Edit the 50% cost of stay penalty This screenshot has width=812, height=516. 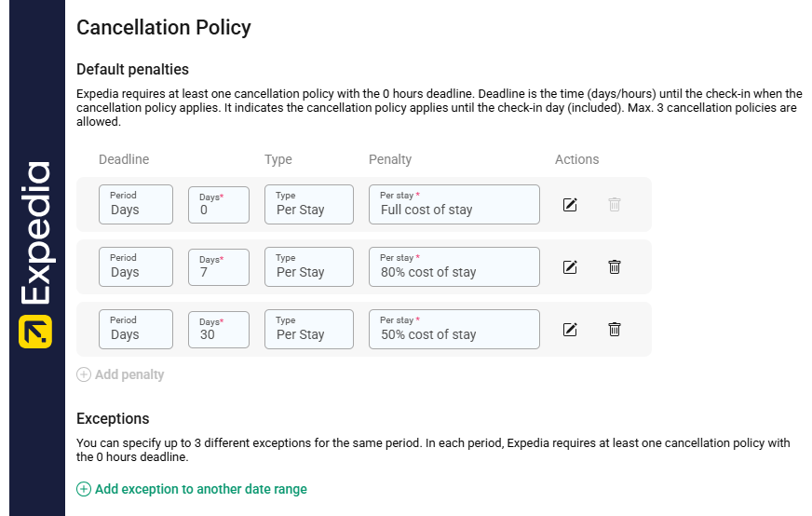[x=570, y=329]
